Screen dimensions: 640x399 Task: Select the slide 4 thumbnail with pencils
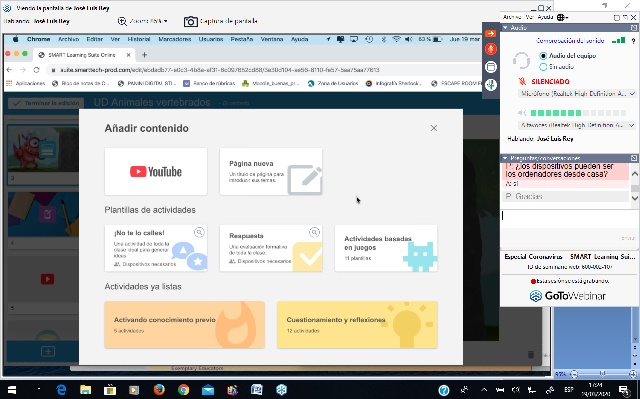coord(43,214)
